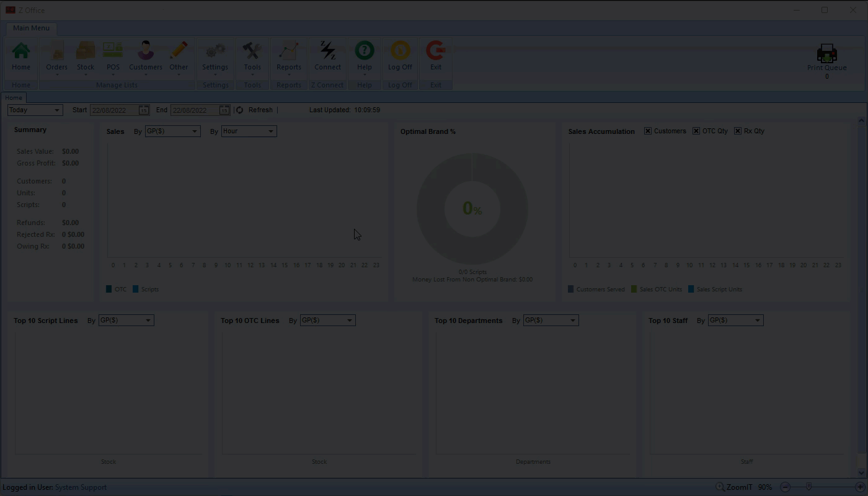Open Top 10 Staff By dropdown
The width and height of the screenshot is (868, 496).
735,320
